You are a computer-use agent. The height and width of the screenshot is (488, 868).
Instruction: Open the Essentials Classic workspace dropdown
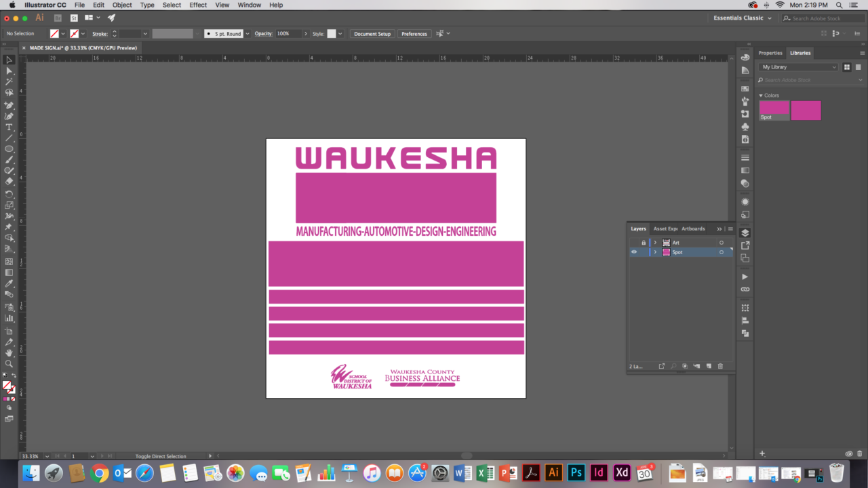click(742, 18)
